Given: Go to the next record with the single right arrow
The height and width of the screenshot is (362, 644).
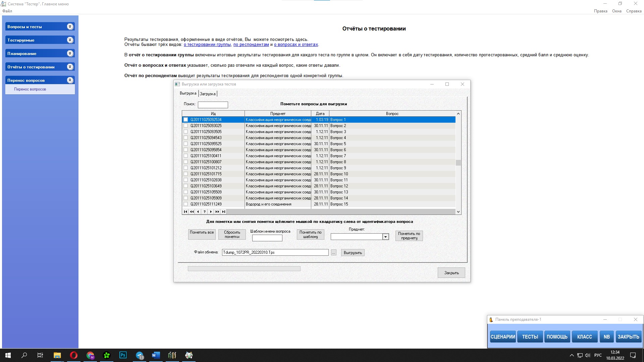Looking at the screenshot, I should [211, 212].
